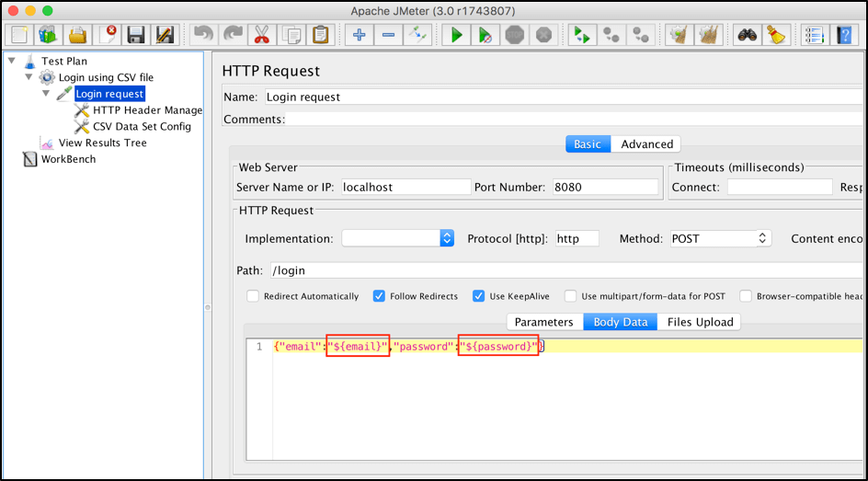The width and height of the screenshot is (868, 481).
Task: Click the Copy icon
Action: pos(291,35)
